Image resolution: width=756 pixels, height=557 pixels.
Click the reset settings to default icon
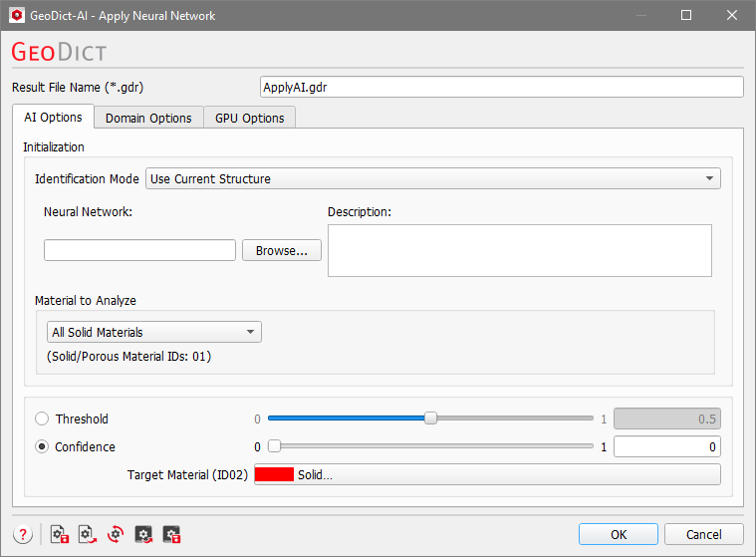click(116, 534)
